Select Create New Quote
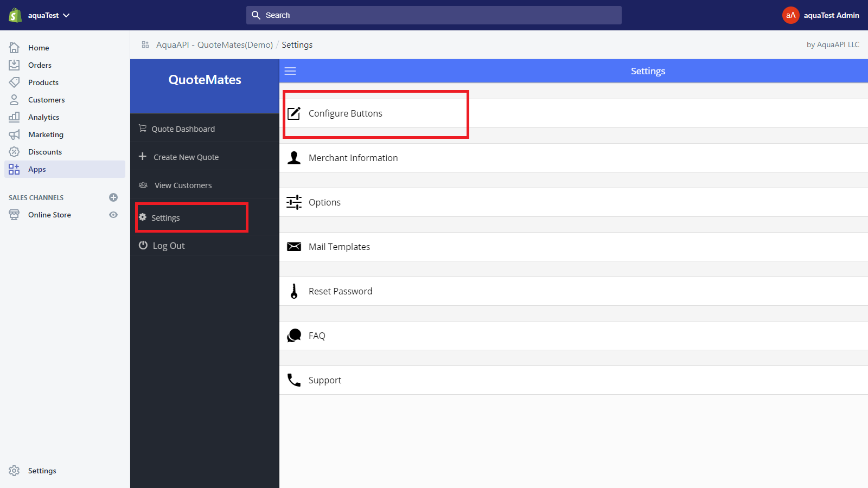The image size is (868, 488). [x=205, y=157]
